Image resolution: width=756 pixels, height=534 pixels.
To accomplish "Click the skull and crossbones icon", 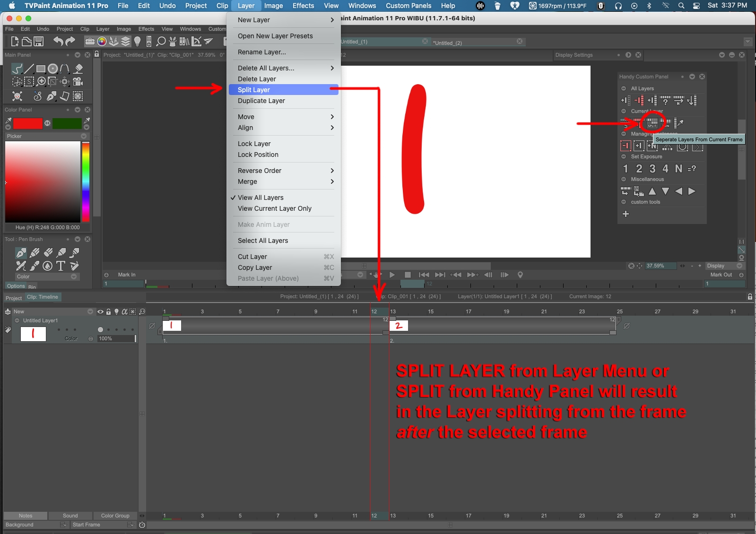I will click(17, 96).
